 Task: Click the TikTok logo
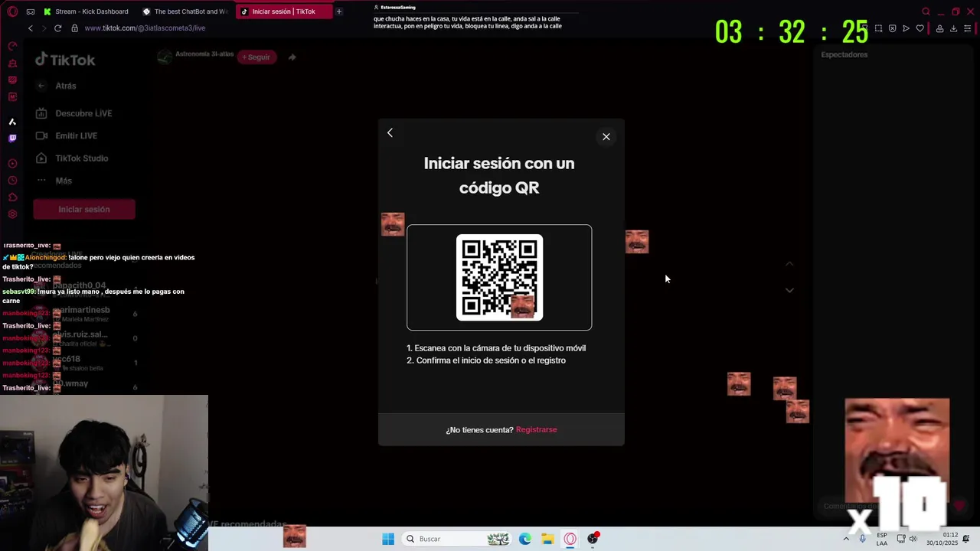pyautogui.click(x=65, y=60)
